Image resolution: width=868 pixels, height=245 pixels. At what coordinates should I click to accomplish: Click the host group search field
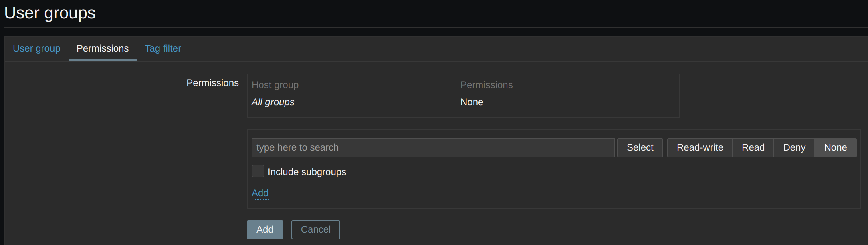tap(433, 148)
